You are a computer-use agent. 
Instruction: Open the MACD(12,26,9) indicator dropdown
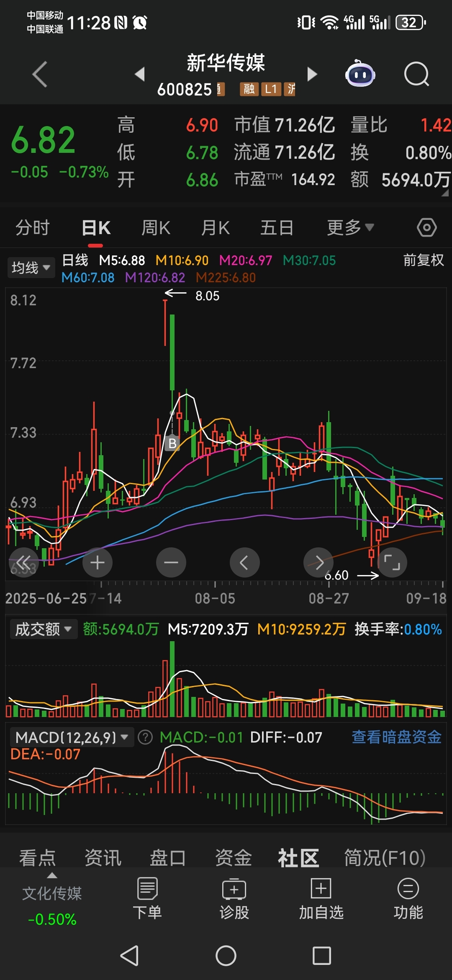pos(72,737)
